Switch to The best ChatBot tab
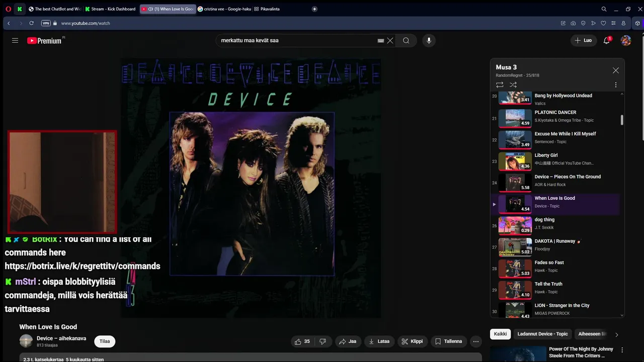Image resolution: width=644 pixels, height=362 pixels. [55, 9]
